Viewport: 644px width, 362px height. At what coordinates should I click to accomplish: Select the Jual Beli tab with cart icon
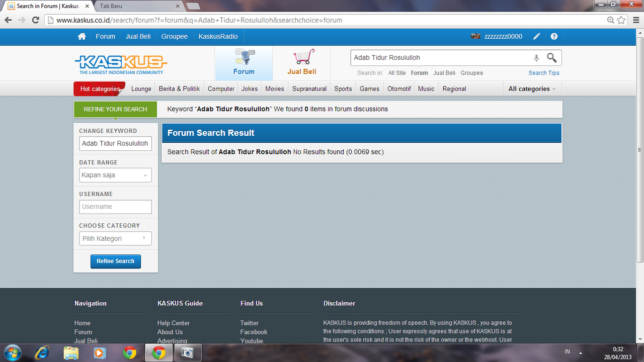point(302,63)
